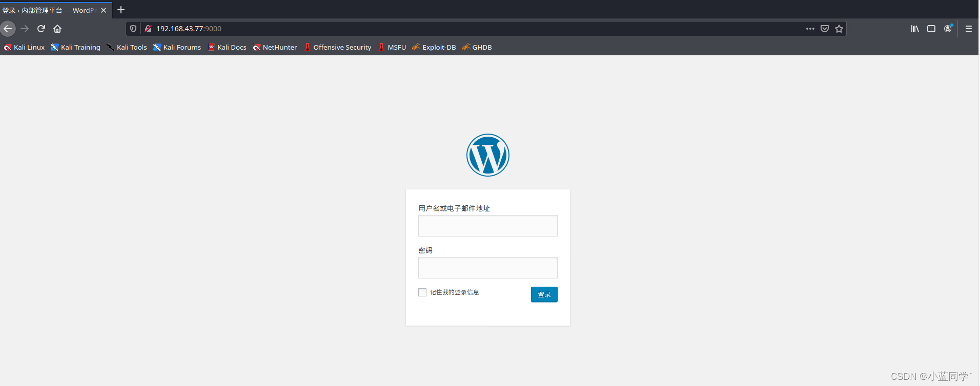The width and height of the screenshot is (980, 386).
Task: Close the WordPress login tab
Action: [104, 10]
